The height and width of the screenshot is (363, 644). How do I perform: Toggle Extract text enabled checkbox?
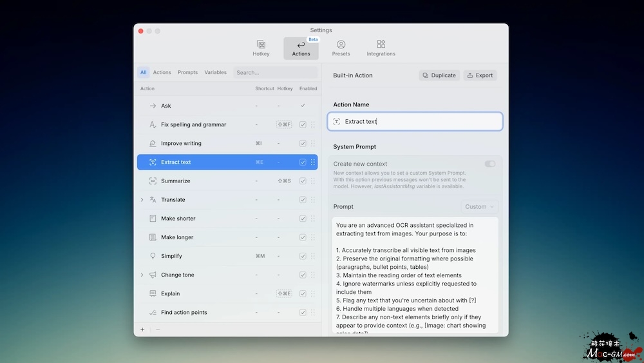[303, 162]
